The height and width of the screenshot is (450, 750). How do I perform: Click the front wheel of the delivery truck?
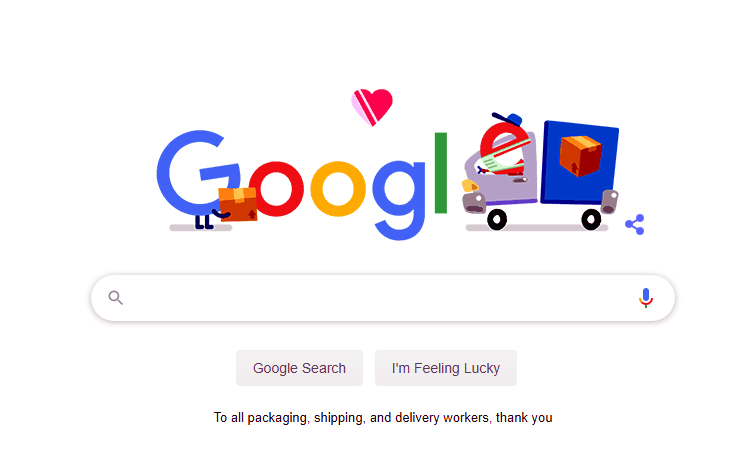(x=497, y=220)
